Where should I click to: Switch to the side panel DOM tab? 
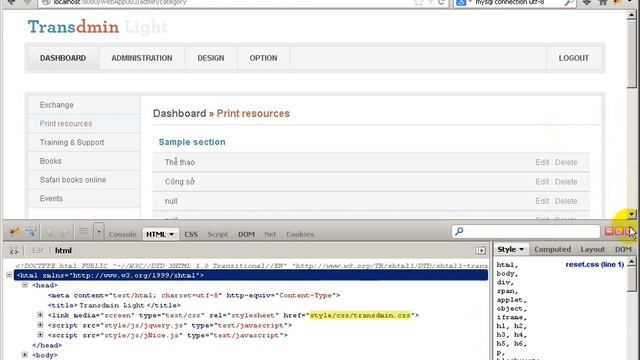coord(623,249)
